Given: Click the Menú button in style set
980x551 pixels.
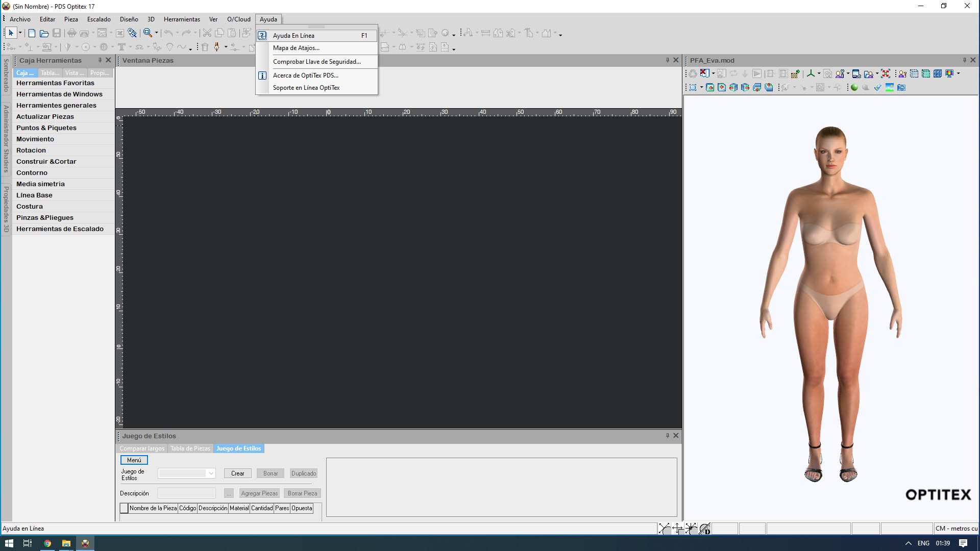Looking at the screenshot, I should (134, 460).
